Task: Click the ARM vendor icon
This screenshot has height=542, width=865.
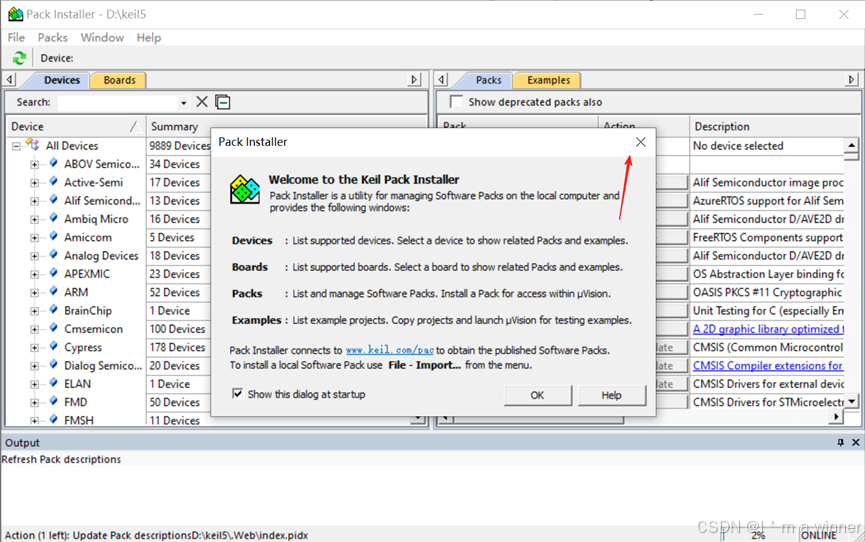Action: point(54,291)
